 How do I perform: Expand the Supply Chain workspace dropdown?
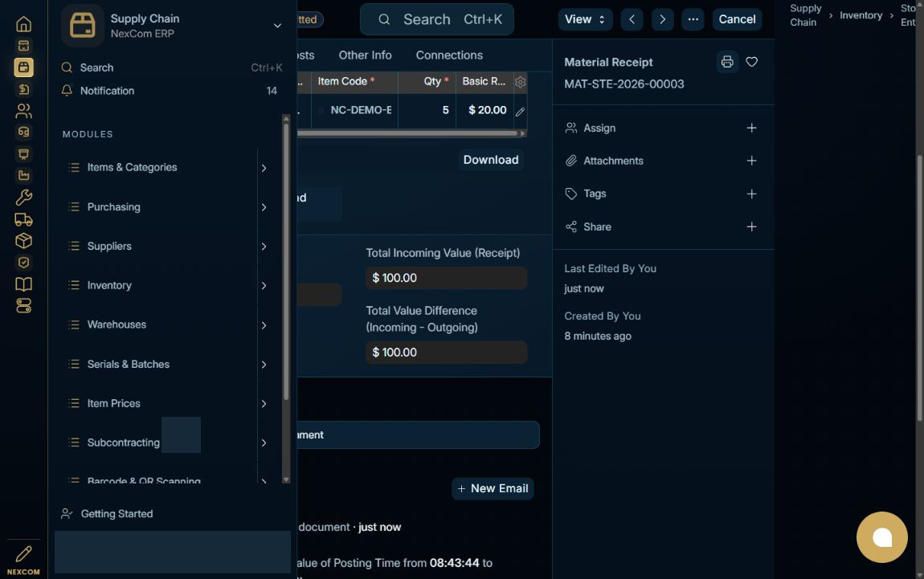(277, 26)
